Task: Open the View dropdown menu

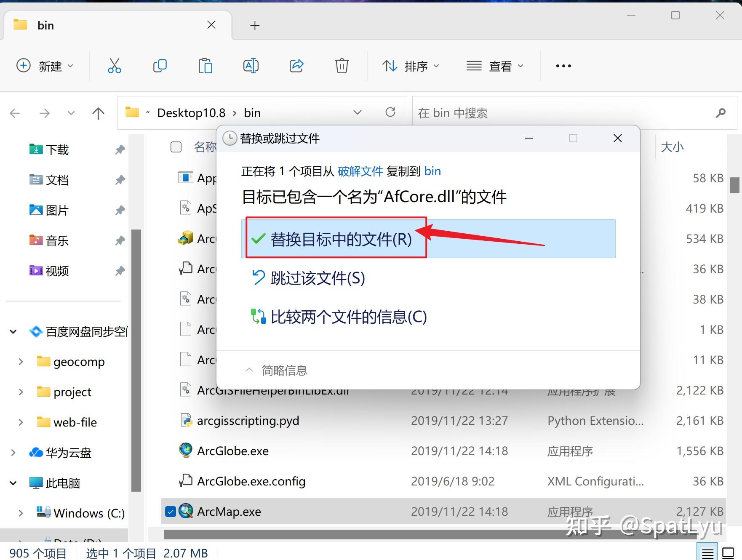Action: click(495, 66)
